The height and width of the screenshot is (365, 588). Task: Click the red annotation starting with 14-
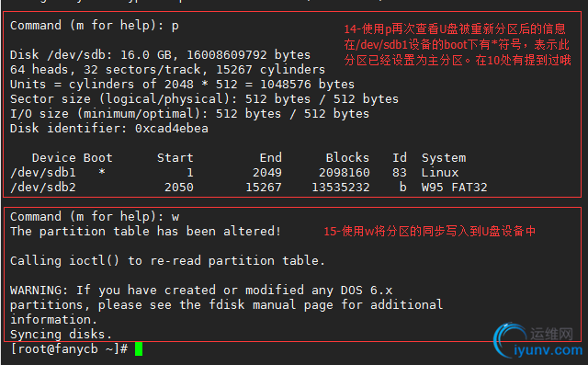click(x=458, y=45)
